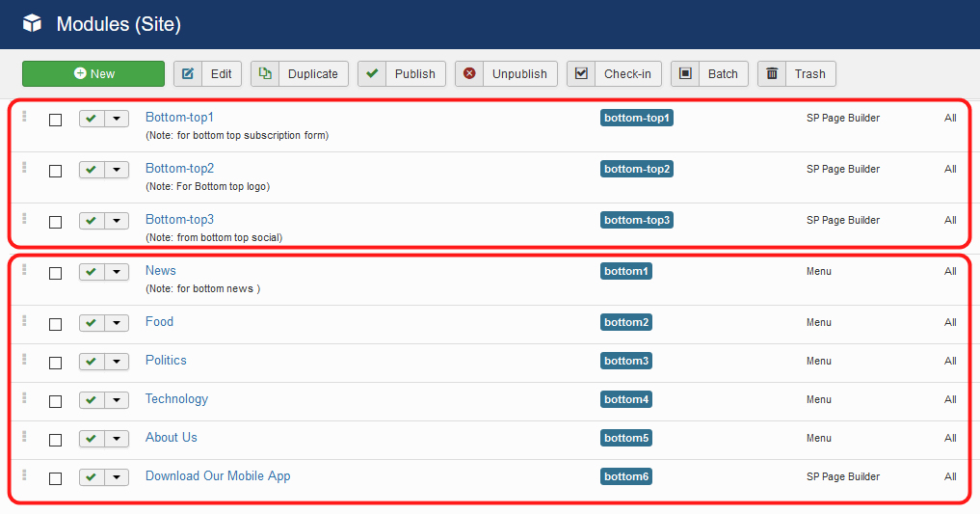Click the Check-in toolbar icon
Viewport: 980px width, 514px height.
click(x=581, y=74)
